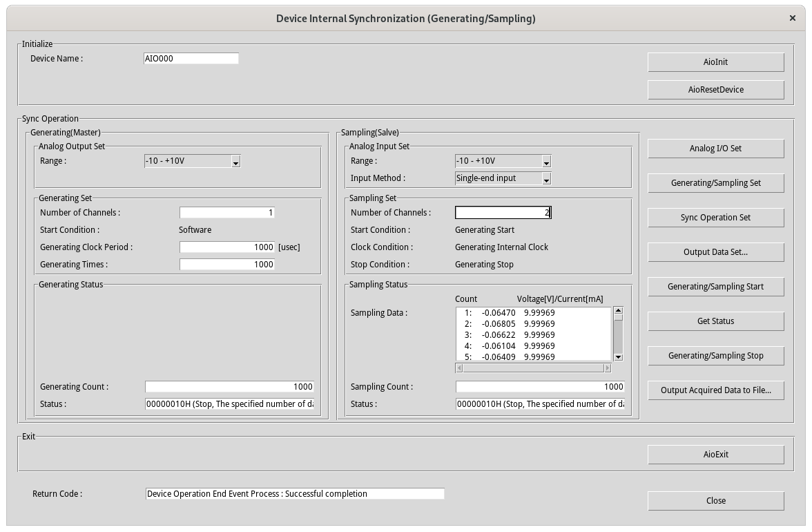
Task: Open the Output Data Set dialog
Action: (715, 252)
